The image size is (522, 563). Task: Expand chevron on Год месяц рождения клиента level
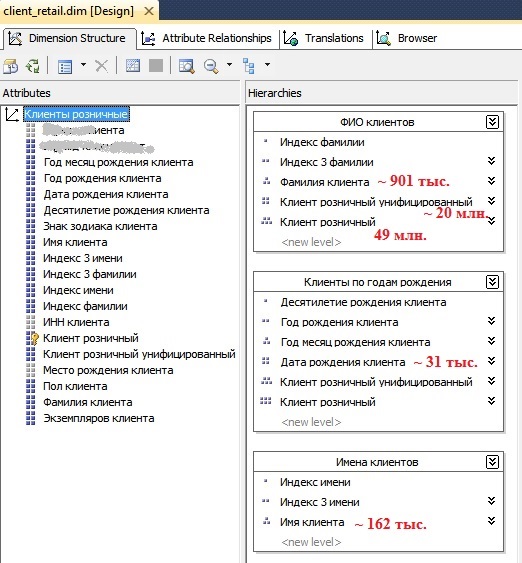(491, 341)
